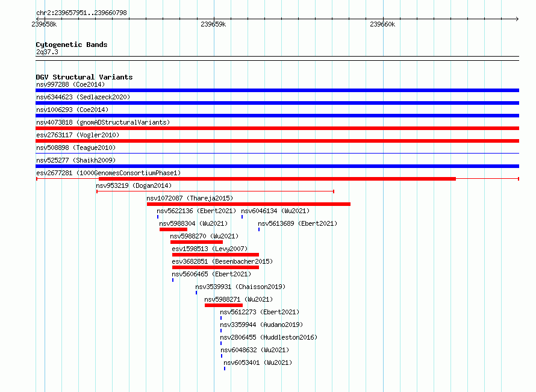This screenshot has width=536, height=392.
Task: Click nsv5622136 (Ebert2021) label
Action: pos(196,211)
